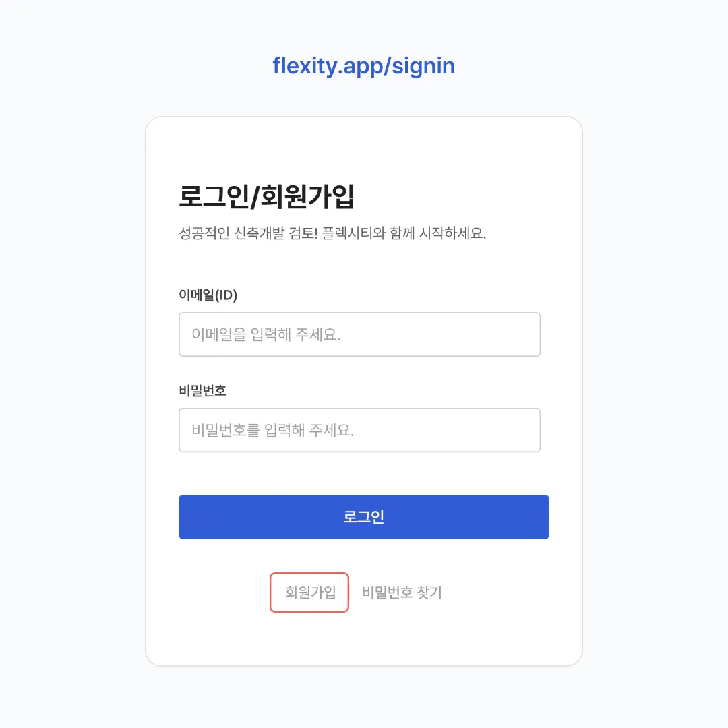Open the flexity.app/signin link
This screenshot has width=728, height=728.
coord(363,66)
